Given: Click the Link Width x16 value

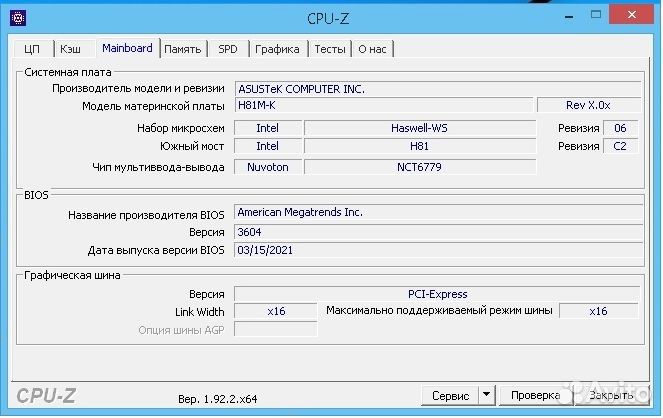Looking at the screenshot, I should (276, 311).
